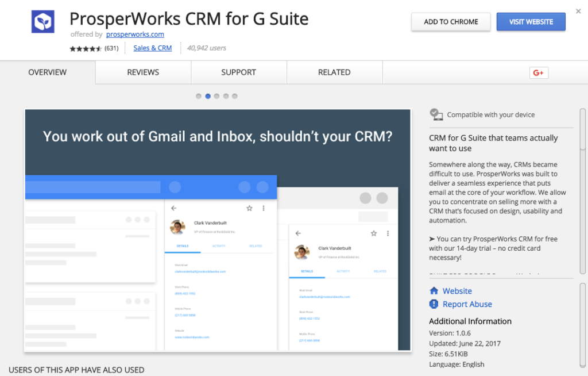588x376 pixels.
Task: Click the 40,942 users text
Action: [207, 48]
